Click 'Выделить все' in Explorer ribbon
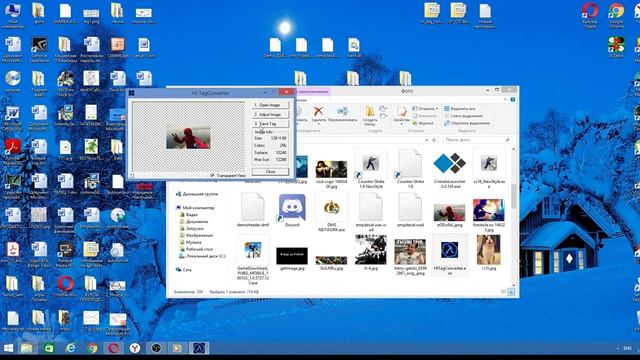 [x=460, y=109]
